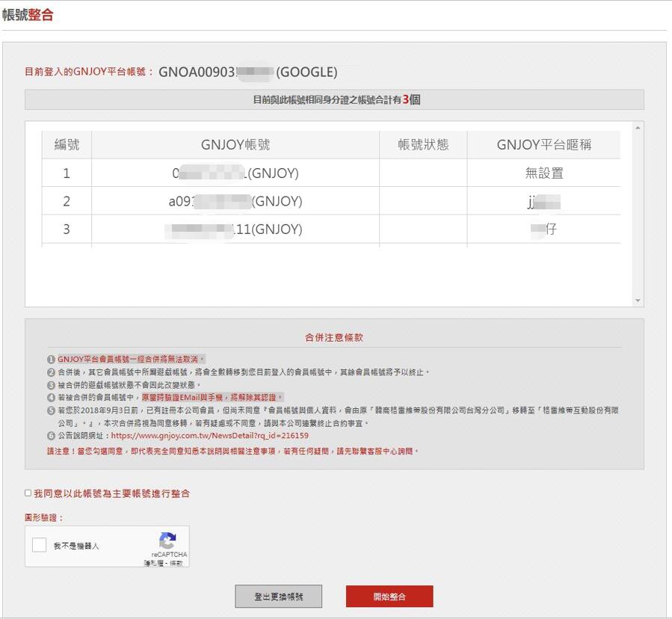Open the gnjoy.com.tw announcement URL link
This screenshot has width=672, height=619.
pos(209,435)
